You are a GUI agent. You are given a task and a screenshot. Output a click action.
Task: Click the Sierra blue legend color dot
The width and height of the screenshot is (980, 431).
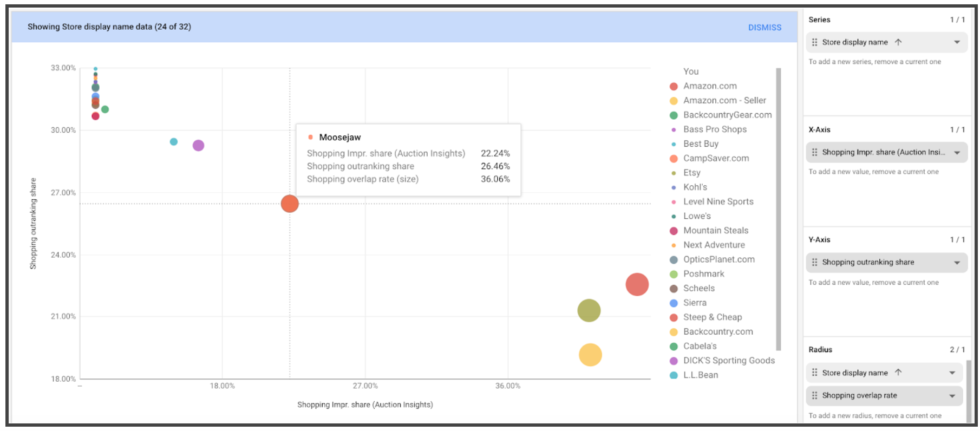tap(674, 303)
